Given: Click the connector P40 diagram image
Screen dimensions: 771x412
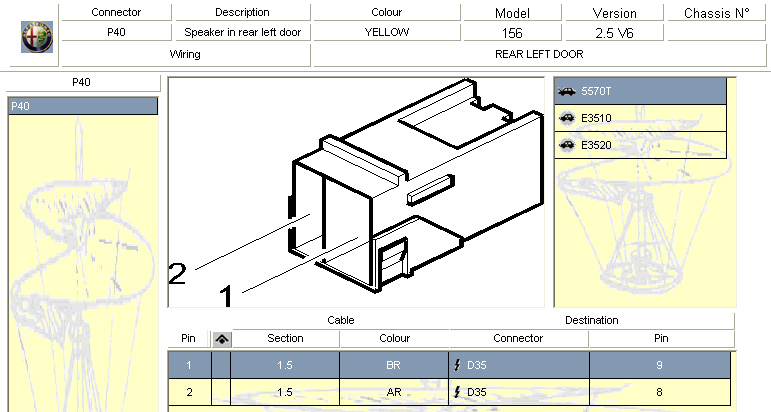Looking at the screenshot, I should tap(356, 192).
